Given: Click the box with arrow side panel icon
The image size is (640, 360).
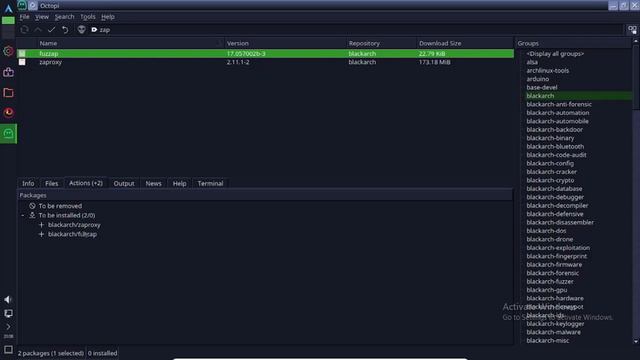Looking at the screenshot, I should click(8, 72).
